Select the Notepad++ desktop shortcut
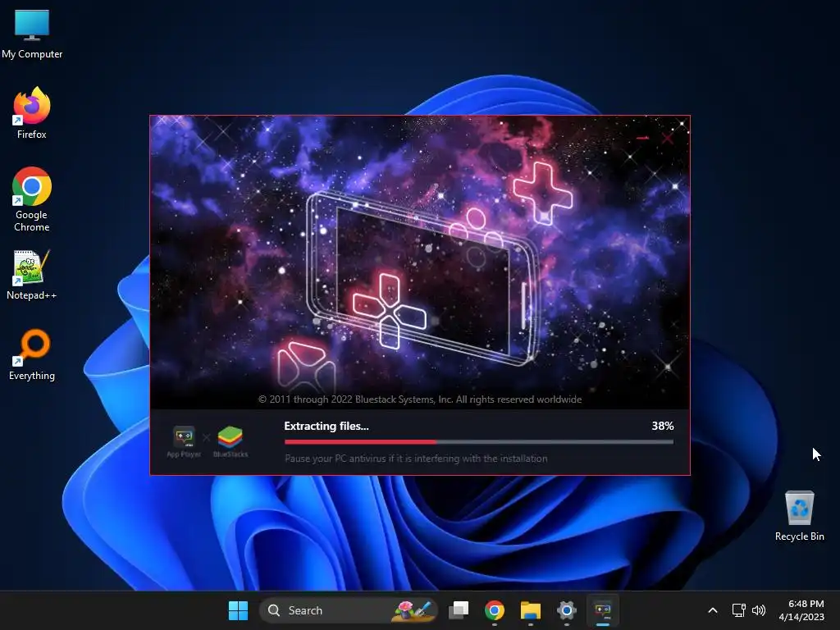Image resolution: width=840 pixels, height=630 pixels. pos(32,275)
